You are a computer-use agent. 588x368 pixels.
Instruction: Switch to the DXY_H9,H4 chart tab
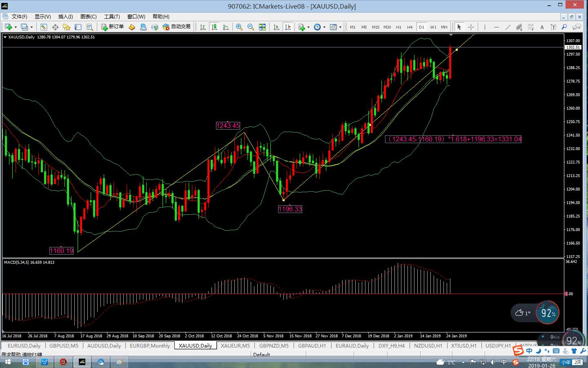pyautogui.click(x=392, y=346)
